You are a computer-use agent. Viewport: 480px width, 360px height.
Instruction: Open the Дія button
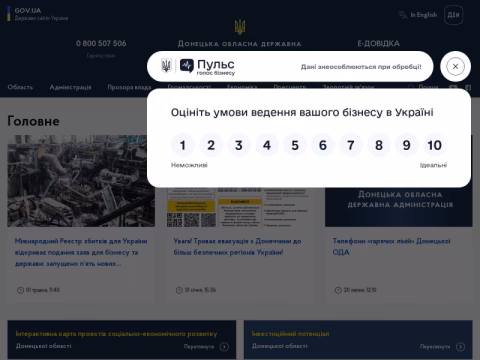tap(453, 15)
